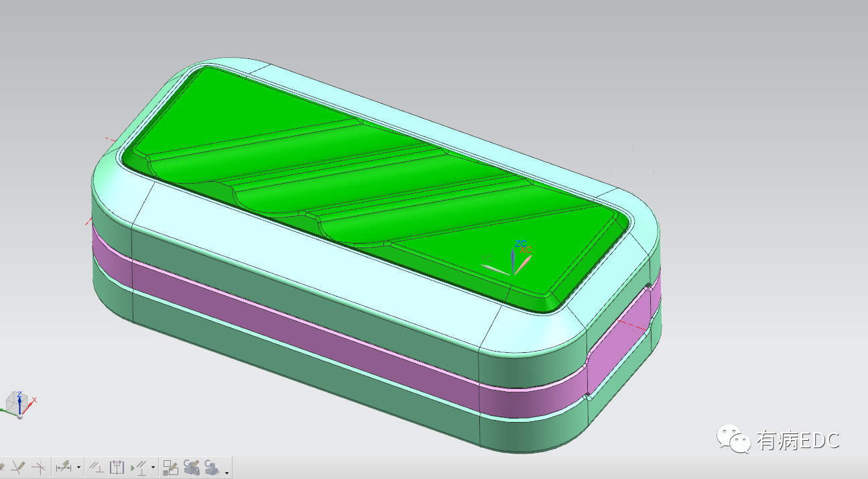Click the rapid dimension tool icon

64,466
